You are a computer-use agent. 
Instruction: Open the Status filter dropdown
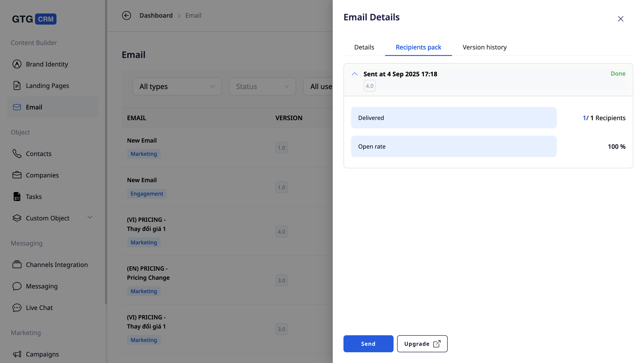pyautogui.click(x=262, y=86)
